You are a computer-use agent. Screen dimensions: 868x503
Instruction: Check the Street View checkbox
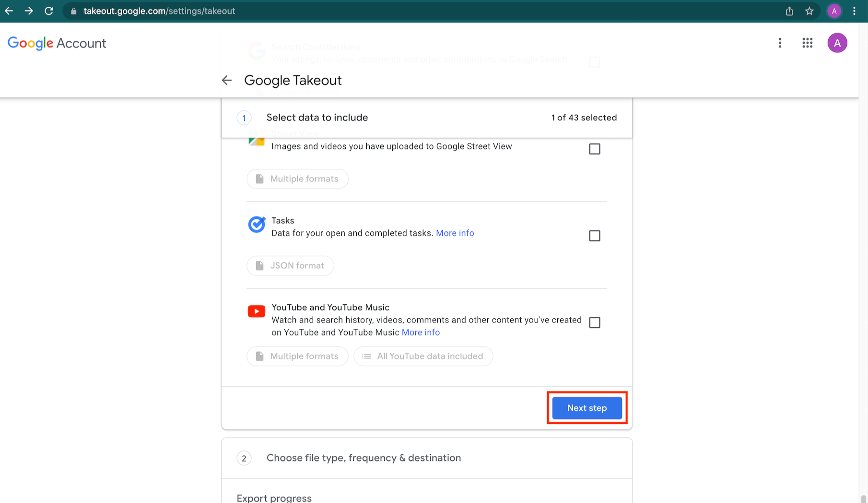click(594, 149)
